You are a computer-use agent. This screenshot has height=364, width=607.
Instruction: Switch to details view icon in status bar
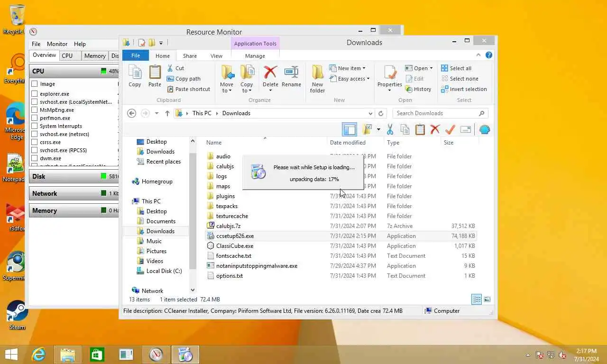point(477,299)
